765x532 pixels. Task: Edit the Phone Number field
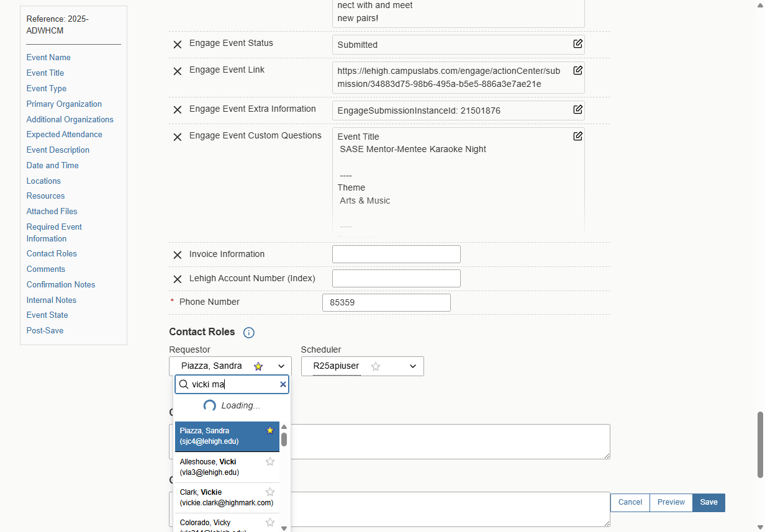386,302
